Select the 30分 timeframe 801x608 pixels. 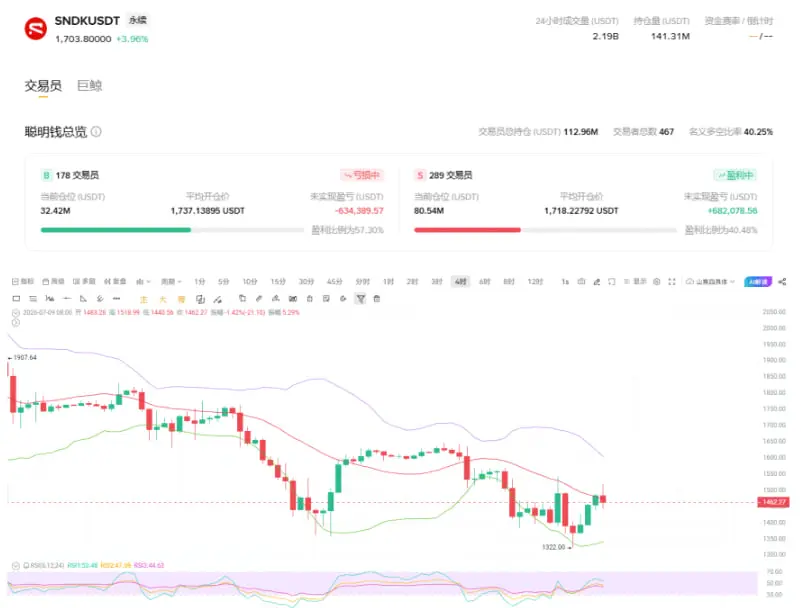click(x=305, y=282)
